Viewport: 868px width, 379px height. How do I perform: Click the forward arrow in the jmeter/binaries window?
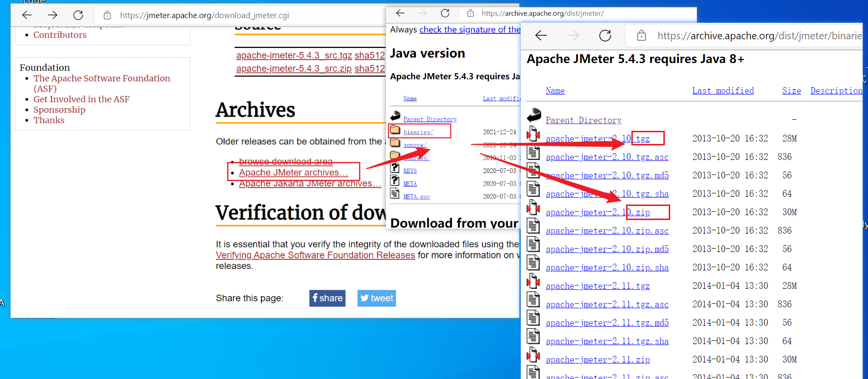point(573,35)
